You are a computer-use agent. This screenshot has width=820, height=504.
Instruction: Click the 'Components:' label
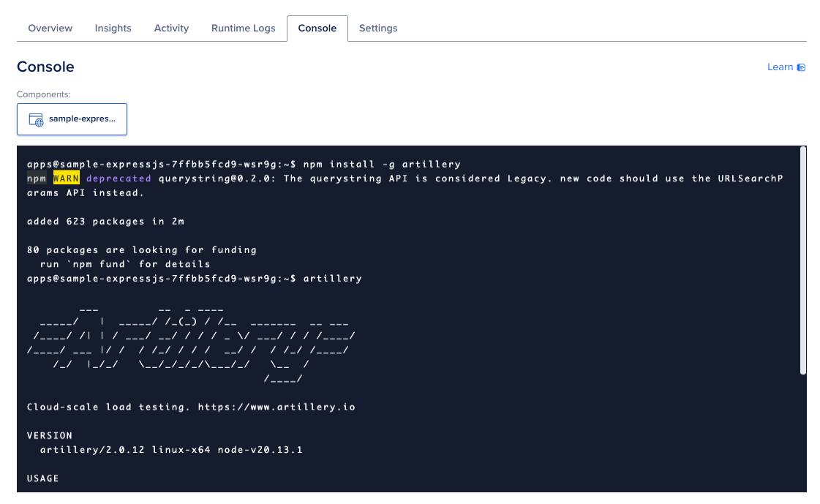click(x=43, y=94)
